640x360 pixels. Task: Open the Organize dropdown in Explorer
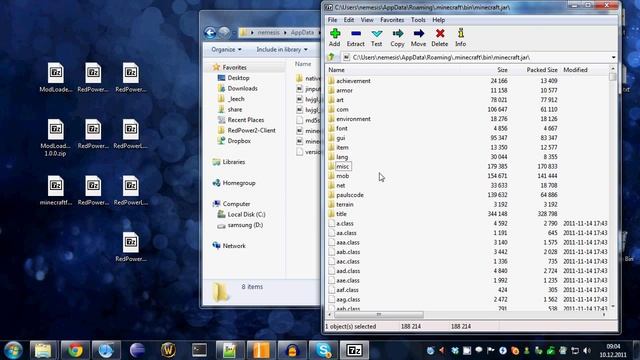(226, 49)
